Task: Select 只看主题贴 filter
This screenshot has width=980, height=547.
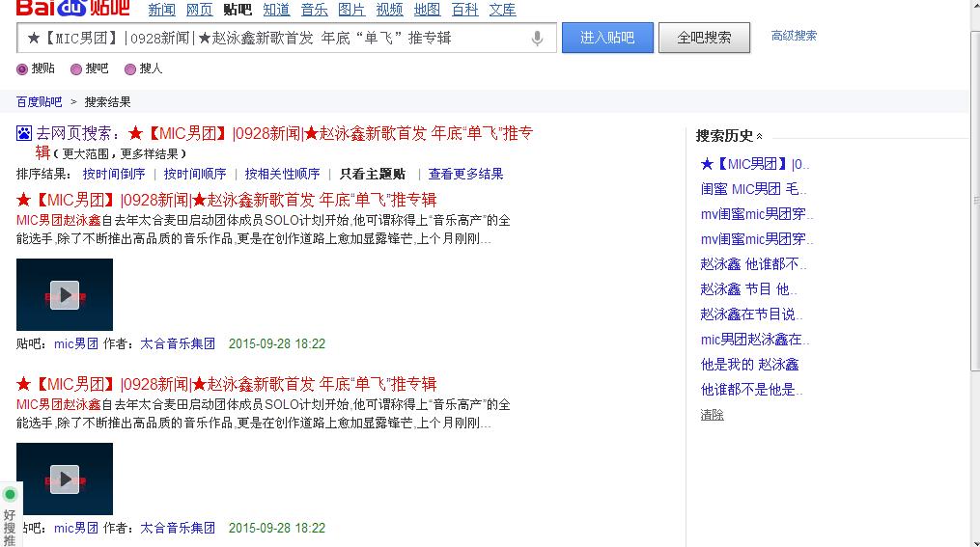Action: click(x=373, y=175)
